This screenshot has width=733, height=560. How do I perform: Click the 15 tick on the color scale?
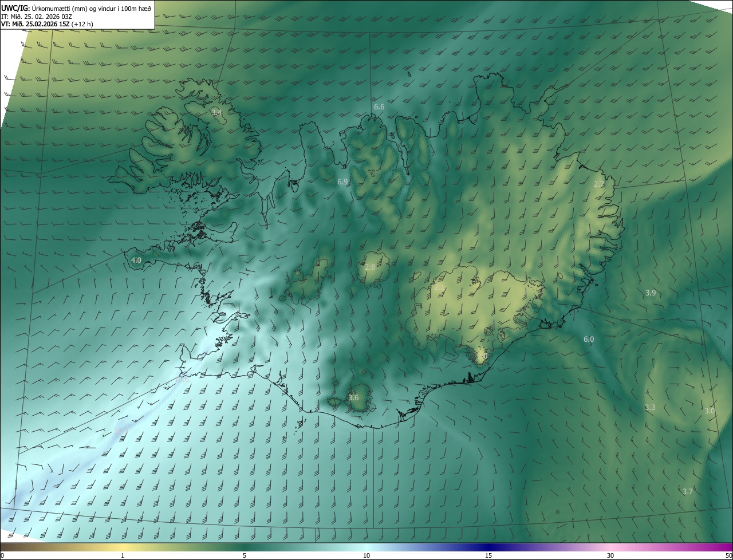[x=488, y=555]
